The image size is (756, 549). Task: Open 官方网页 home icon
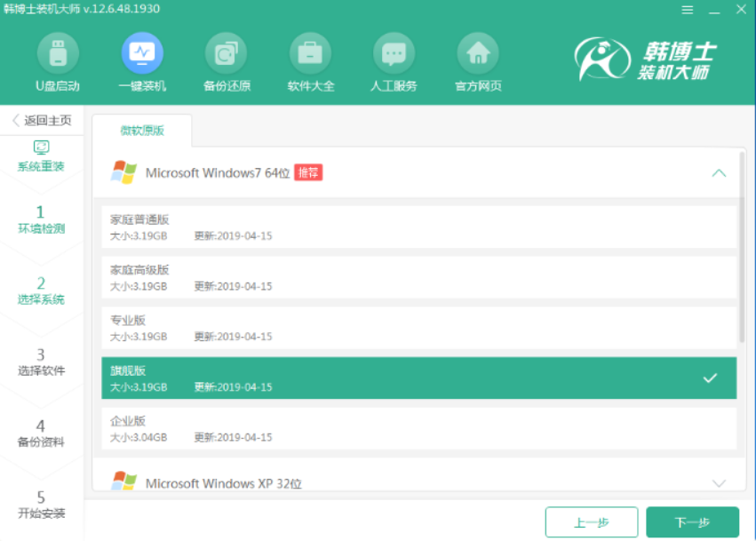coord(478,53)
